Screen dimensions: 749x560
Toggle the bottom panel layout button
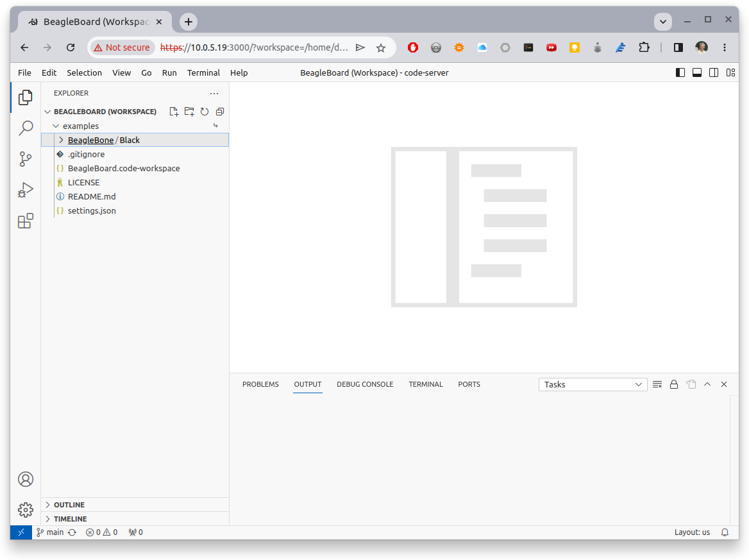697,72
